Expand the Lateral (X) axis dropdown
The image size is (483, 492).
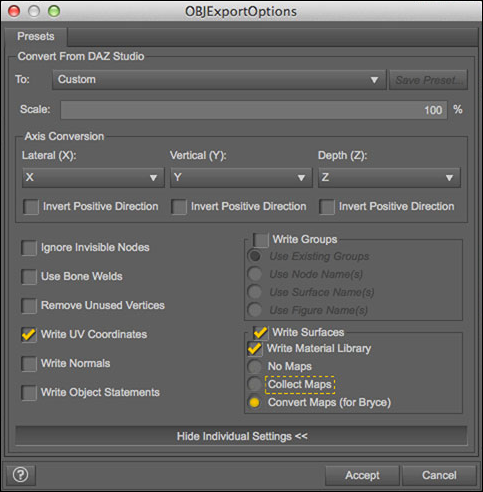tap(93, 178)
